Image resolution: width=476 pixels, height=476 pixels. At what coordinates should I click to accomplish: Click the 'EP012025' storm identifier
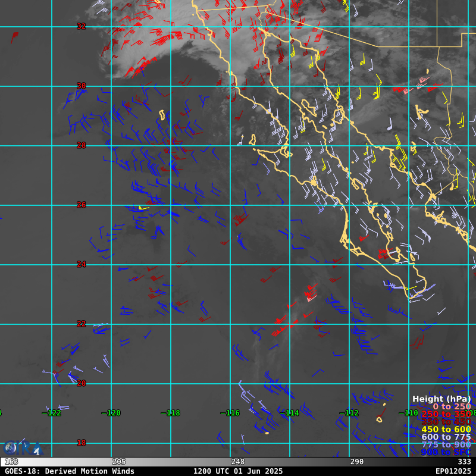(453, 471)
